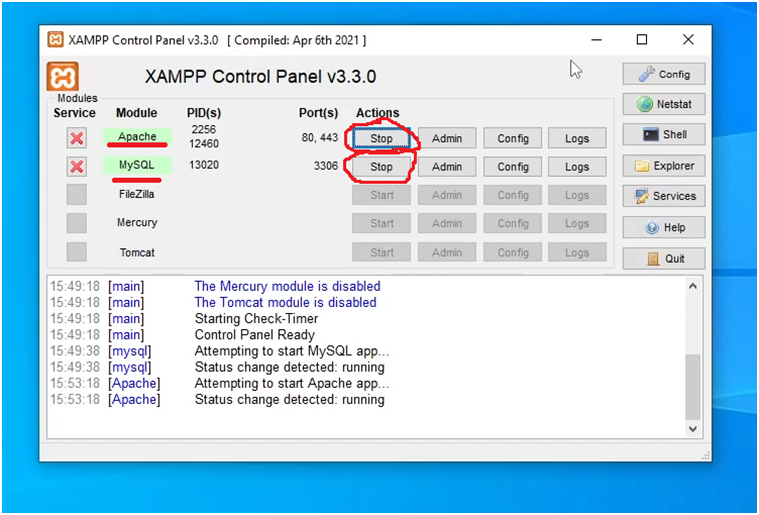Quit XAMPP with the Quit button

pyautogui.click(x=664, y=258)
